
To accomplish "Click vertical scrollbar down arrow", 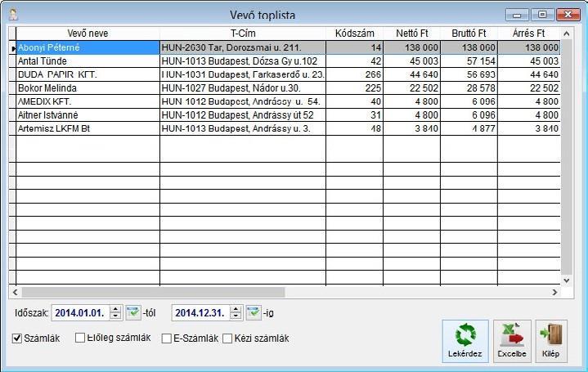I will 567,280.
